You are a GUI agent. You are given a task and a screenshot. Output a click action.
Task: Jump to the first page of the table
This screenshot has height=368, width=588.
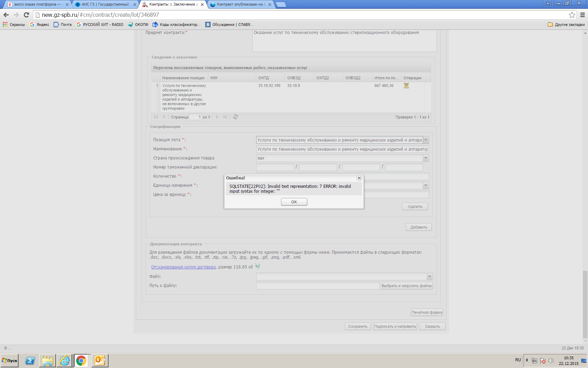coord(156,117)
